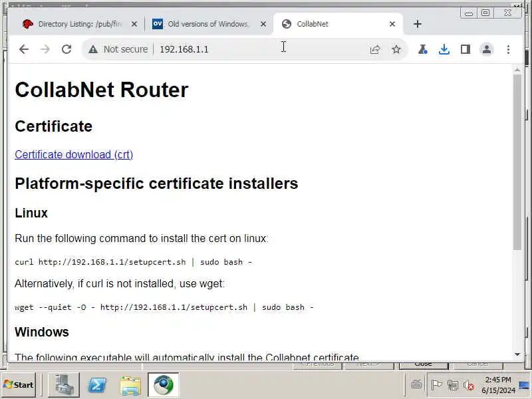Click the wget --quiet setupcert.sh command text
Viewport: 532px width, 399px height.
(164, 307)
